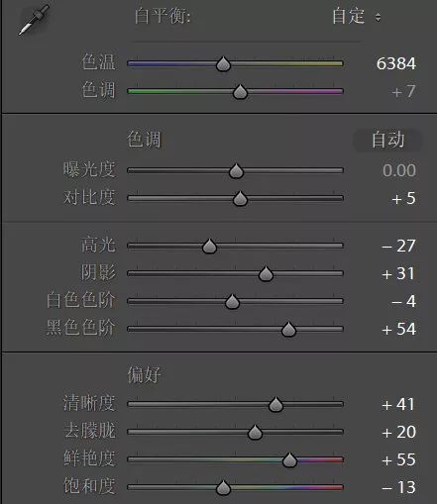Open the 白平衡 preset dropdown 自定

point(357,16)
